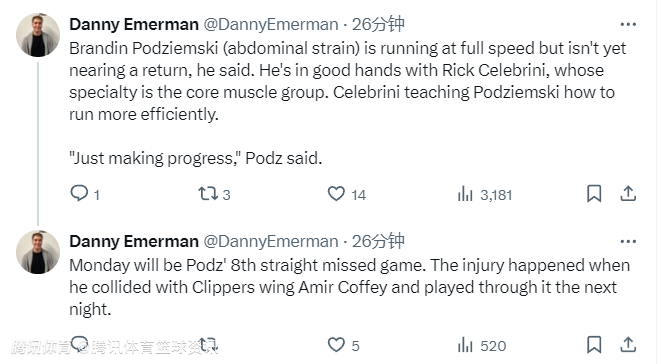Share the first tweet
The width and height of the screenshot is (666, 364).
pyautogui.click(x=628, y=194)
